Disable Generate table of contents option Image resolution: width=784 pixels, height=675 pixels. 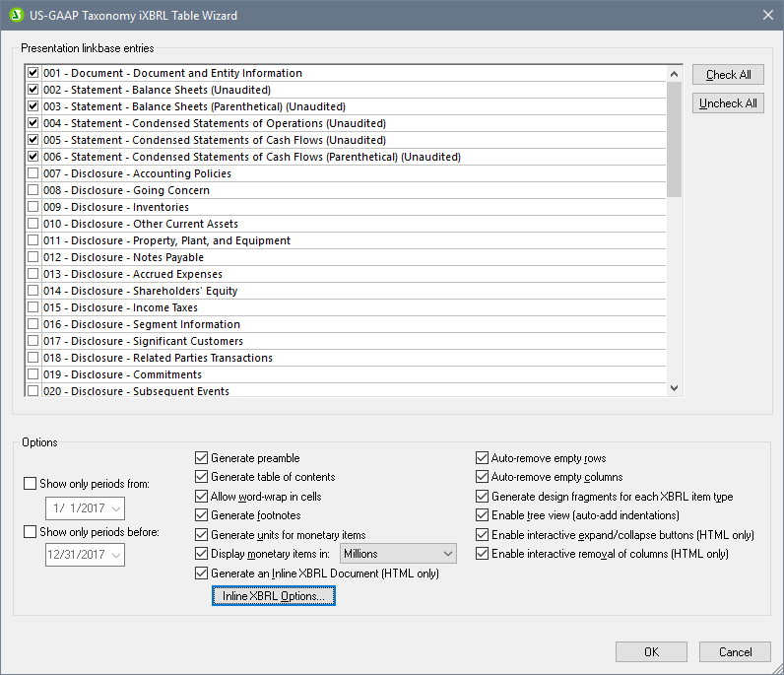202,477
